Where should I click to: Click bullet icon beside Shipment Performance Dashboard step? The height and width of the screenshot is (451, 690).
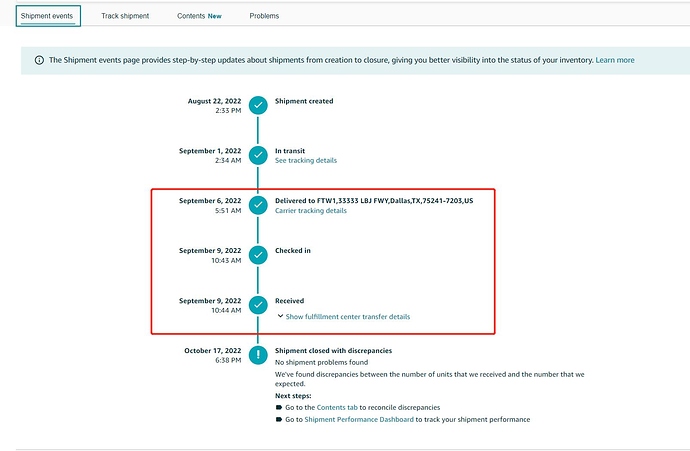pos(279,419)
